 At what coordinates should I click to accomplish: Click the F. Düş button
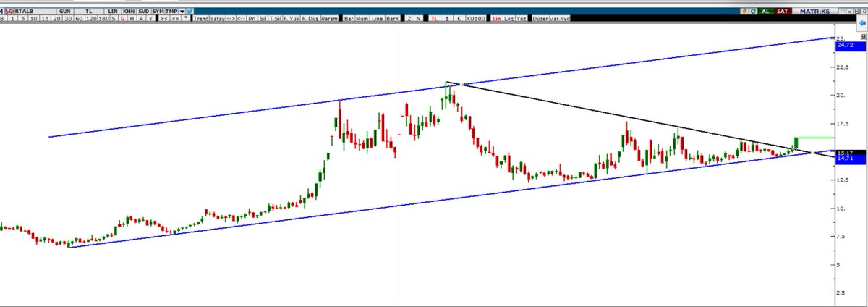coord(310,18)
